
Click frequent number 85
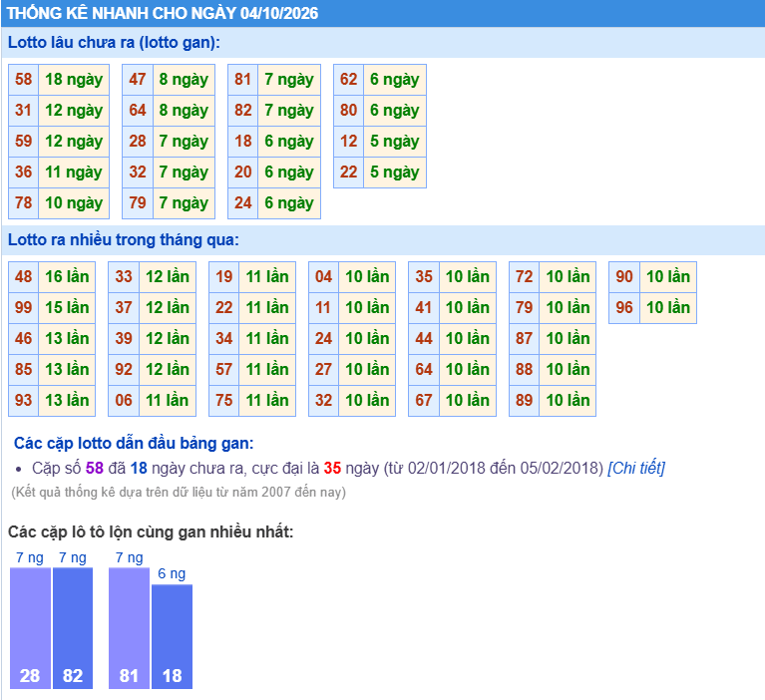click(23, 369)
